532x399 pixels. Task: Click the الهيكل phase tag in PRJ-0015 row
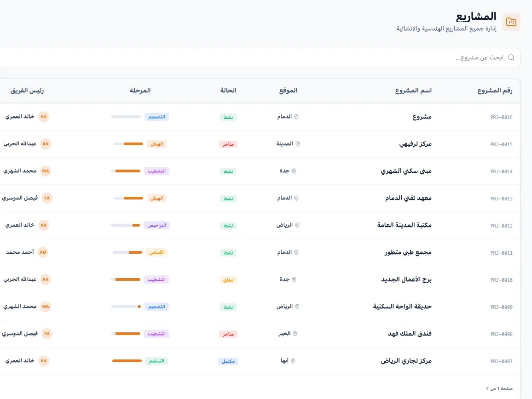click(156, 144)
